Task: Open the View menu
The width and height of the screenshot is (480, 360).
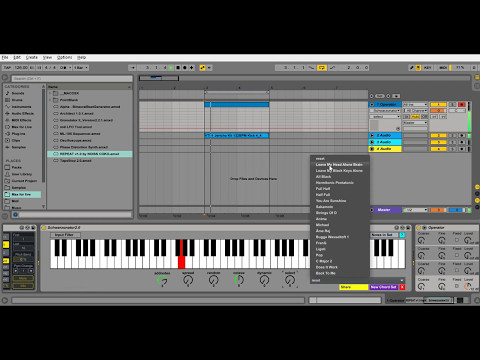Action: tap(47, 57)
